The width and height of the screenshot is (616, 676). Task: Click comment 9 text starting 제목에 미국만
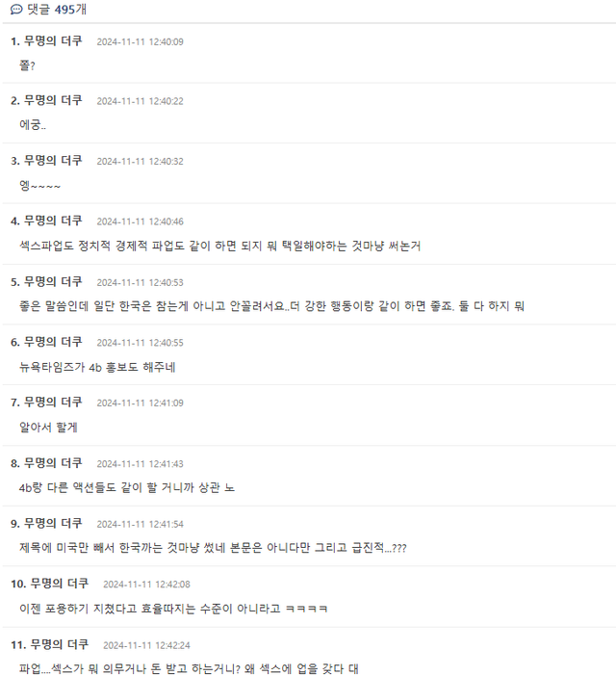point(213,548)
